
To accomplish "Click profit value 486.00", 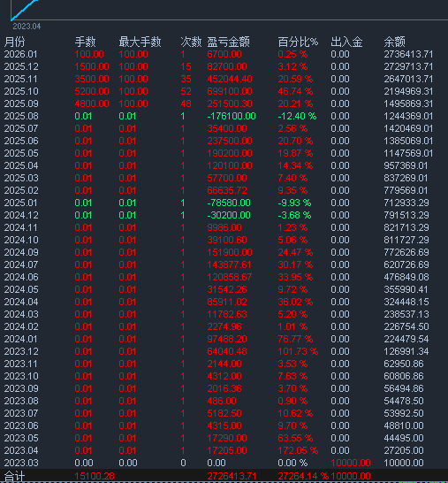I will pos(222,401).
